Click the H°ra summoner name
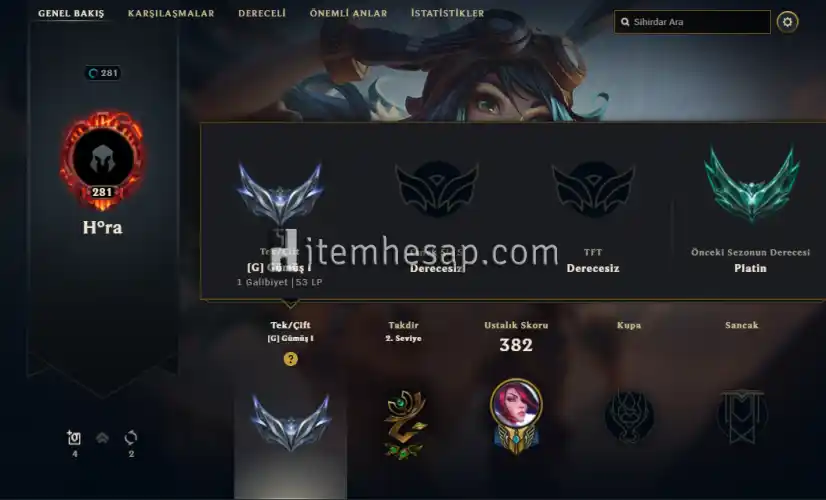 coord(102,228)
